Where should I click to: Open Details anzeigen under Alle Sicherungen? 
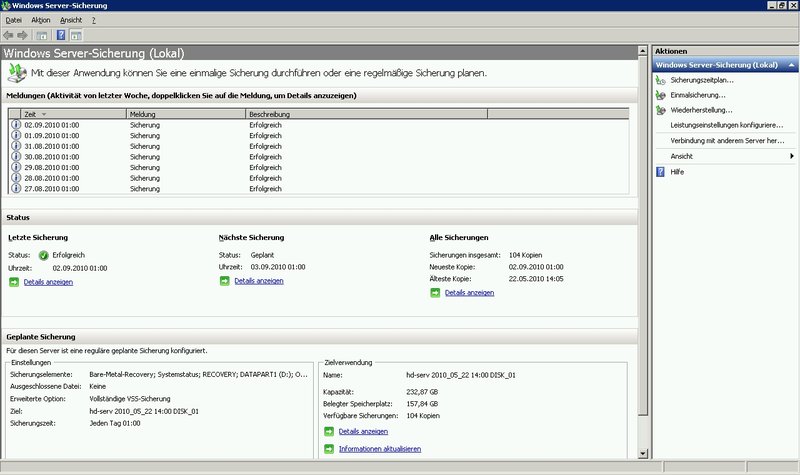(469, 293)
